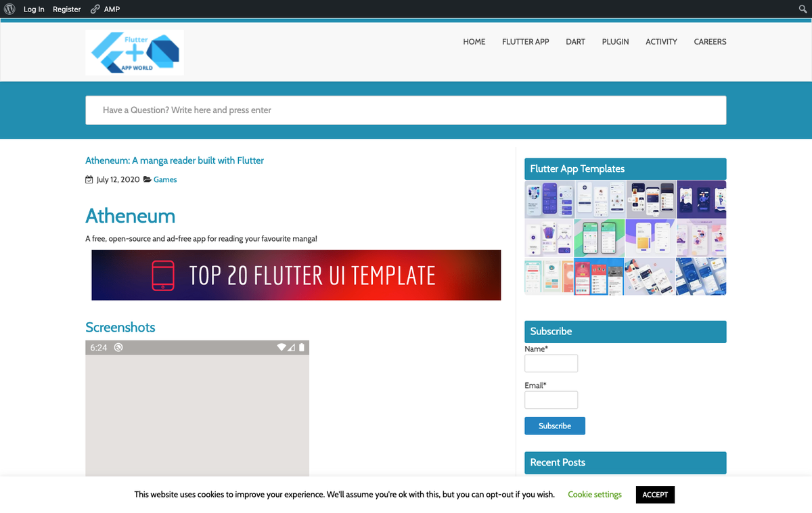812x513 pixels.
Task: Click the Atheneum app screenshot image
Action: pyautogui.click(x=197, y=409)
